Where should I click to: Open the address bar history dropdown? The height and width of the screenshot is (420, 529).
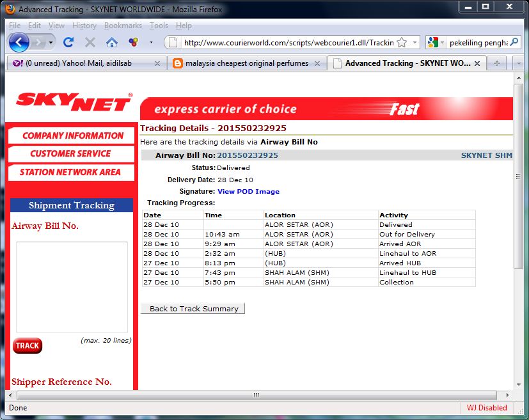tap(415, 42)
